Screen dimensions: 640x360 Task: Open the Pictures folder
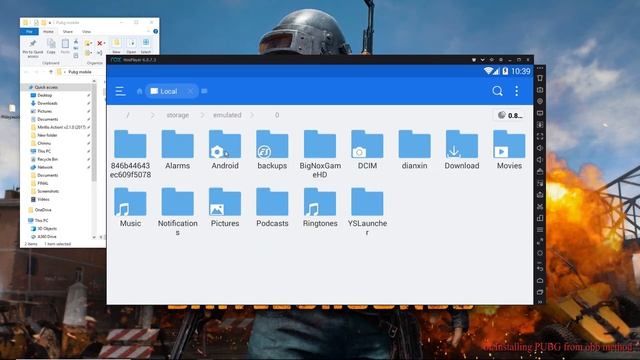(225, 207)
